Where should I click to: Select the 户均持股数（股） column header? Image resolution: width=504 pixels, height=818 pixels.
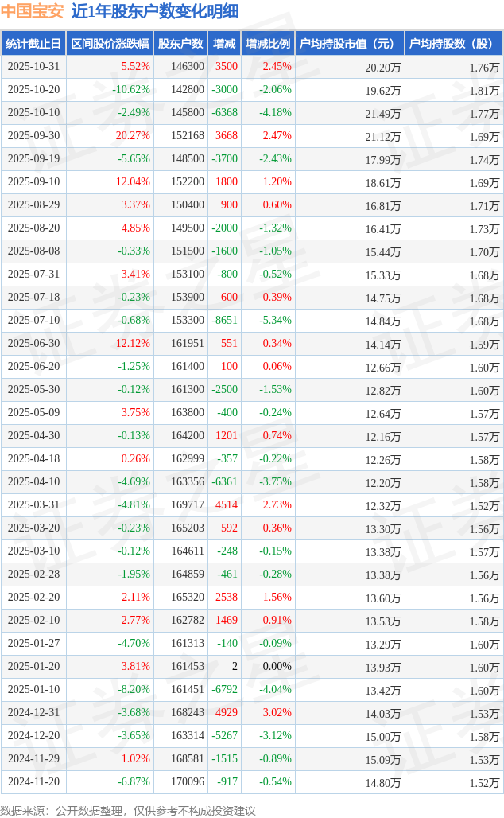point(454,44)
